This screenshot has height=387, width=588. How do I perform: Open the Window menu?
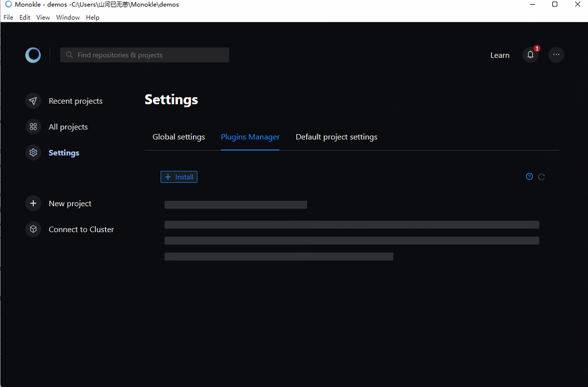68,17
